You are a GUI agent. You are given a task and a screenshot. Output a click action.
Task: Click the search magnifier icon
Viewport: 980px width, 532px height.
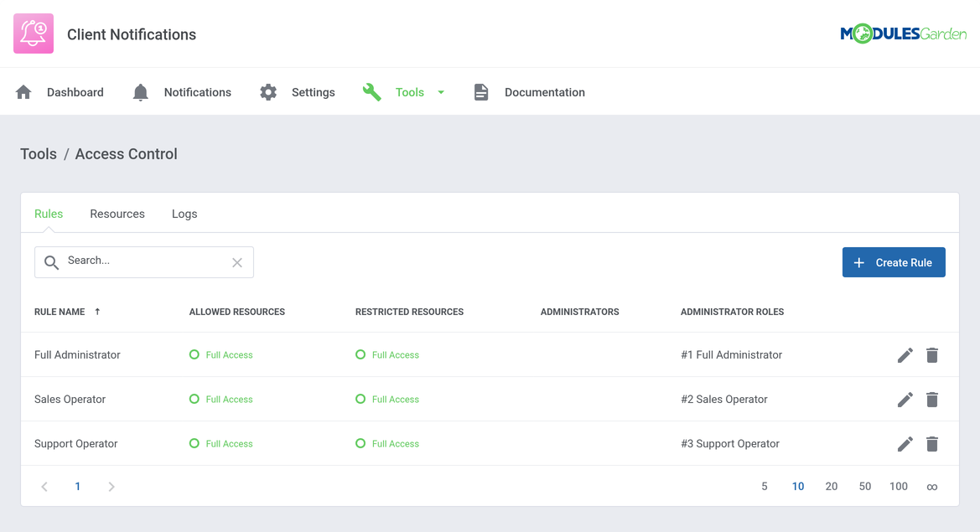pos(51,262)
